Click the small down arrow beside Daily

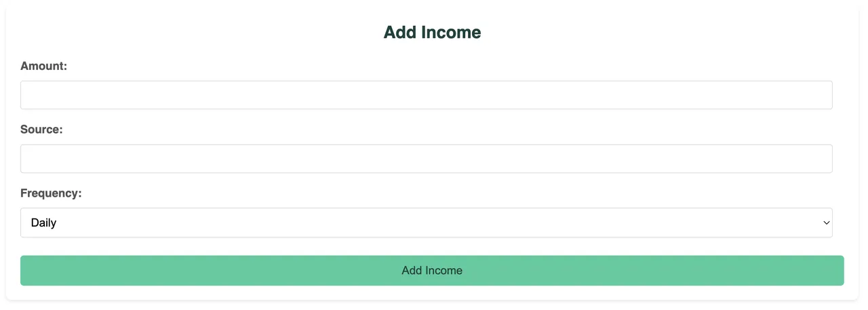pyautogui.click(x=826, y=222)
